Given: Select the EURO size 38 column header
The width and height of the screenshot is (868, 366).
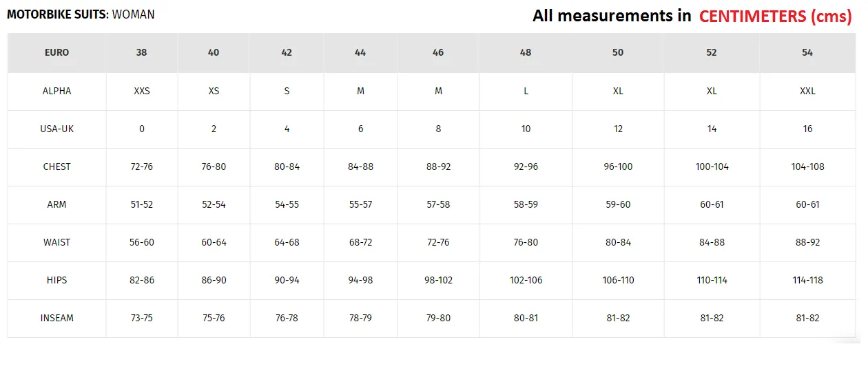Looking at the screenshot, I should pyautogui.click(x=141, y=53).
